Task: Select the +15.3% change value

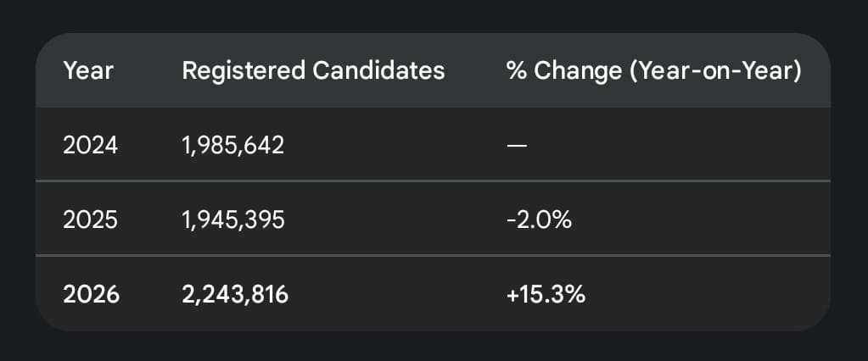Action: click(545, 295)
